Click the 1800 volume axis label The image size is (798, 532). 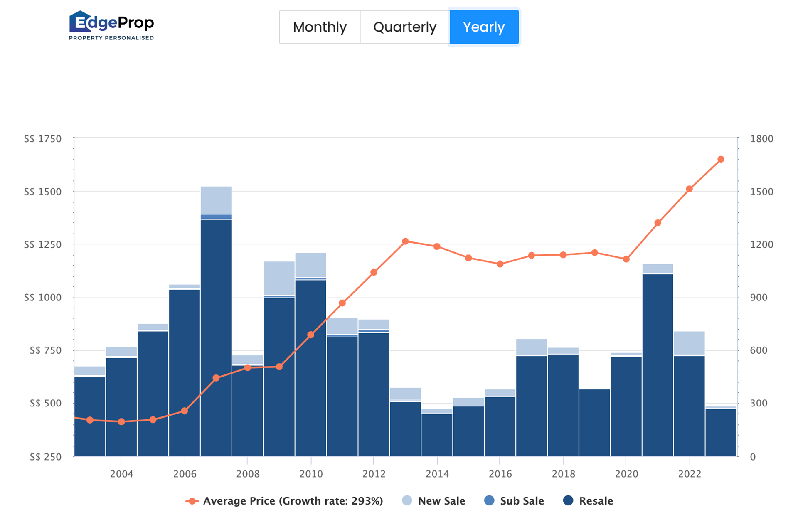pos(761,139)
